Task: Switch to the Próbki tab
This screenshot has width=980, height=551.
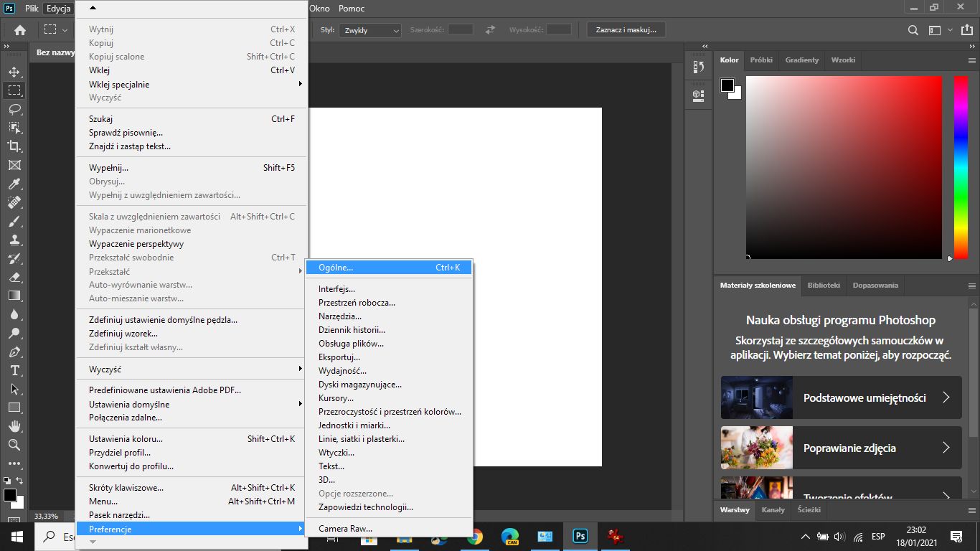Action: pos(761,60)
